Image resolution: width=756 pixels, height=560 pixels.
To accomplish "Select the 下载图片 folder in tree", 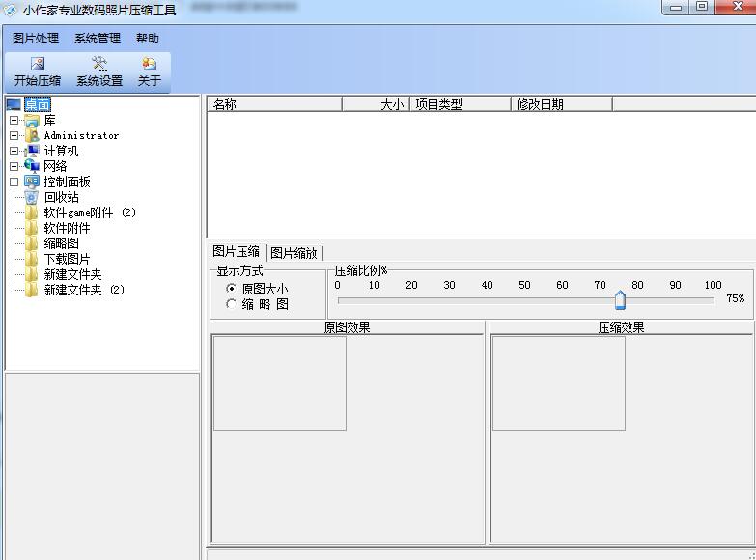I will click(67, 259).
